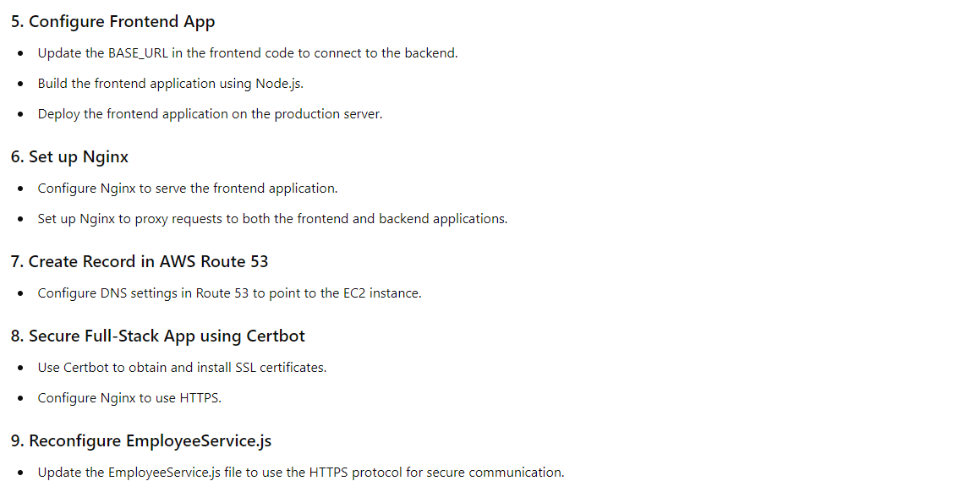Click the '9. Reconfigure EmployeeService.js' heading
The width and height of the screenshot is (980, 503).
[x=140, y=441]
